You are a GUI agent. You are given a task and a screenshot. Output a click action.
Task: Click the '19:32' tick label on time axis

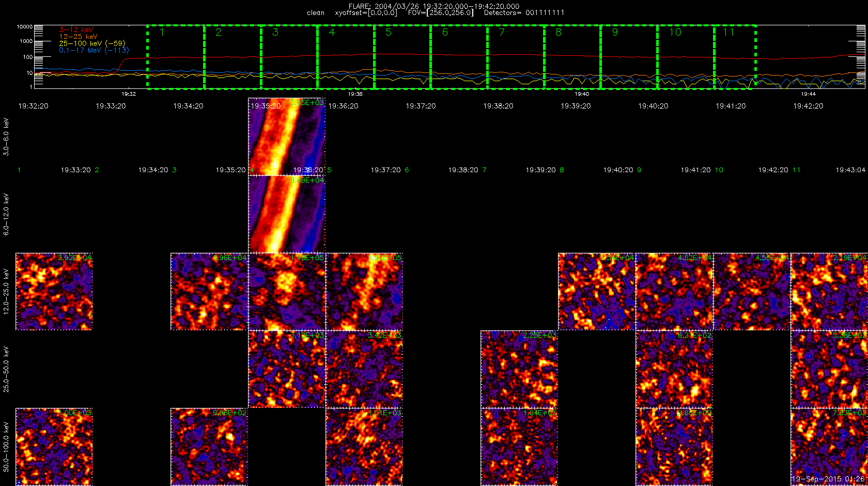pos(129,94)
